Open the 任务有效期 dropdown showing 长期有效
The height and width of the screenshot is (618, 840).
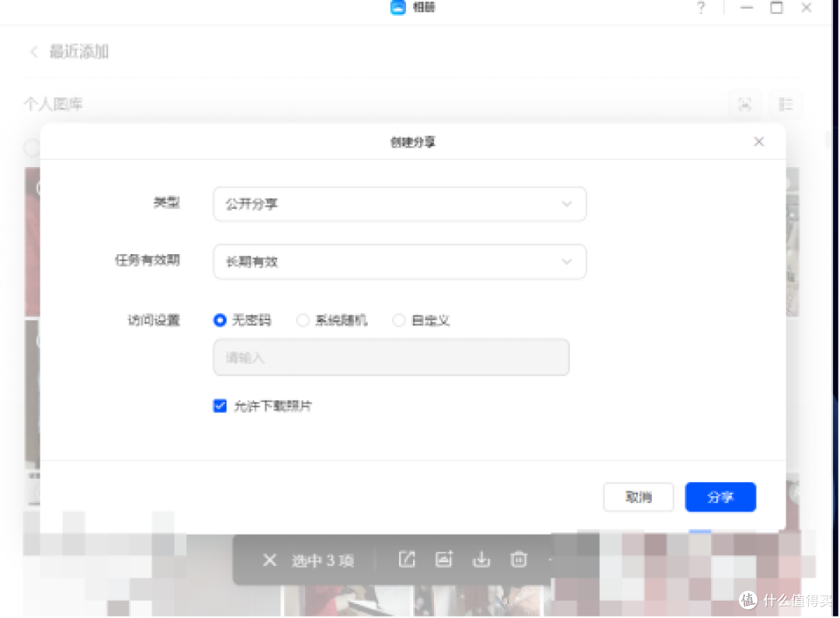click(x=400, y=262)
